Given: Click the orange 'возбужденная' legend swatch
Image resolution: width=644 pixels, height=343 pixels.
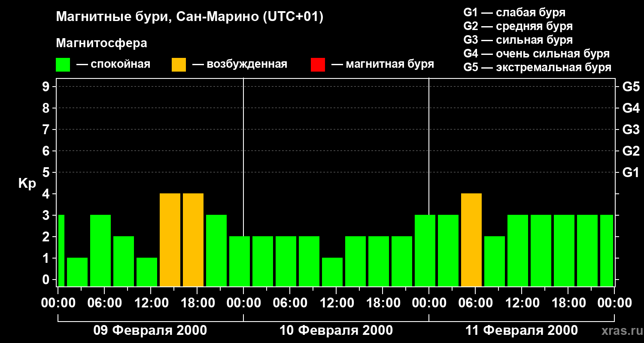Looking at the screenshot, I should tap(179, 65).
